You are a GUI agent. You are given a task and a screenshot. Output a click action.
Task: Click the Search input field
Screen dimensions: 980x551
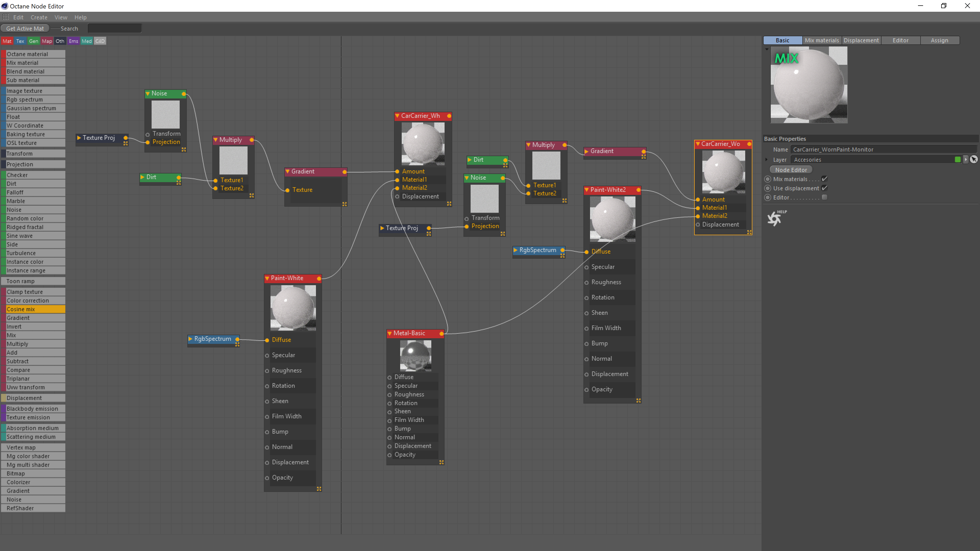coord(114,29)
